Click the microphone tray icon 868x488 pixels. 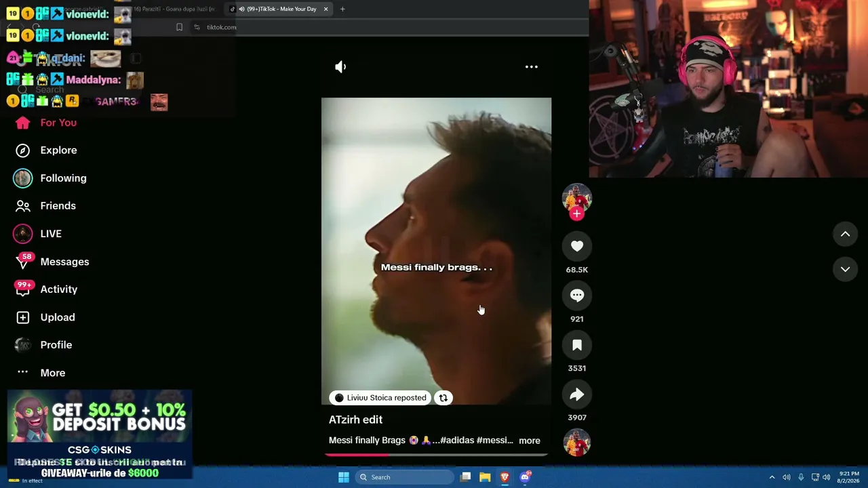[801, 477]
